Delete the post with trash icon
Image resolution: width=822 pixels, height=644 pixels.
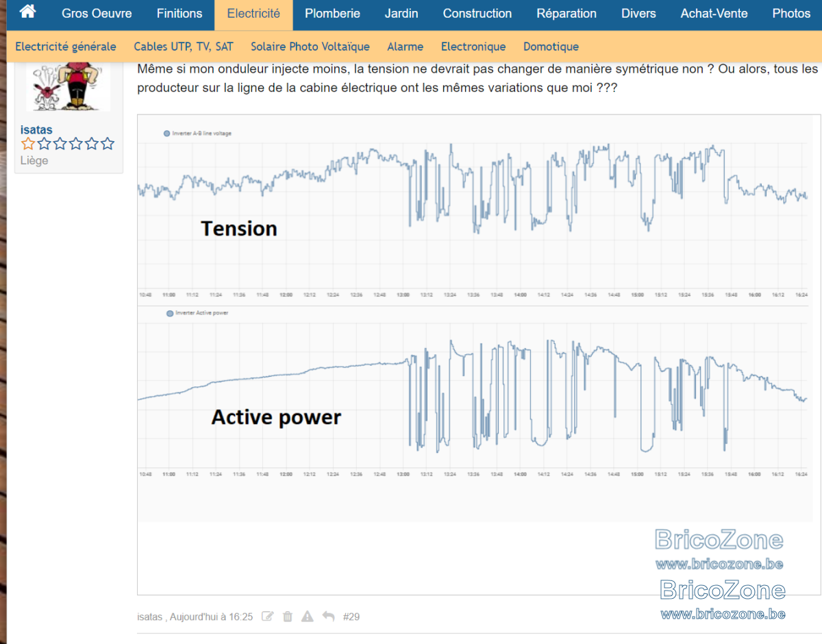[288, 617]
